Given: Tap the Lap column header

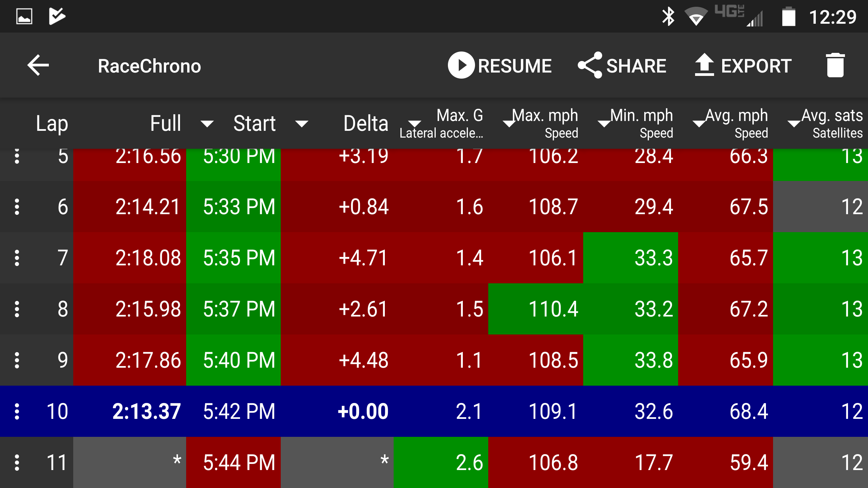Looking at the screenshot, I should pyautogui.click(x=52, y=123).
